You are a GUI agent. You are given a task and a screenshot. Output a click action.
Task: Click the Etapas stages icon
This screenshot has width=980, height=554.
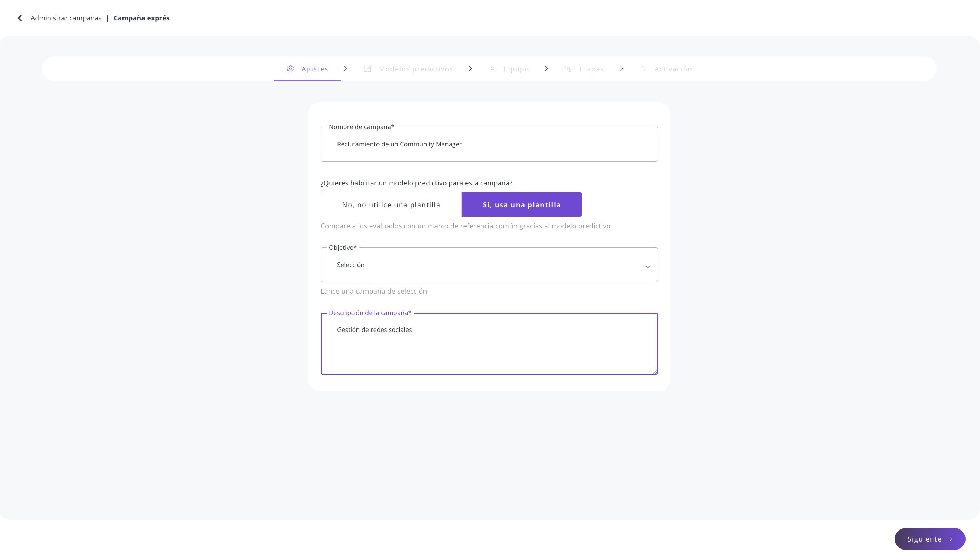click(x=568, y=69)
